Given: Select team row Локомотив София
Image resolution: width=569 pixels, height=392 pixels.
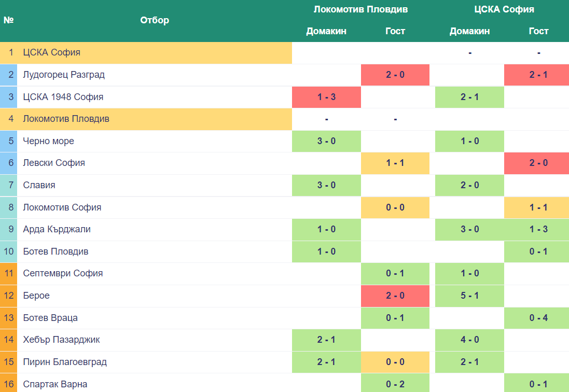Looking at the screenshot, I should pyautogui.click(x=284, y=207).
